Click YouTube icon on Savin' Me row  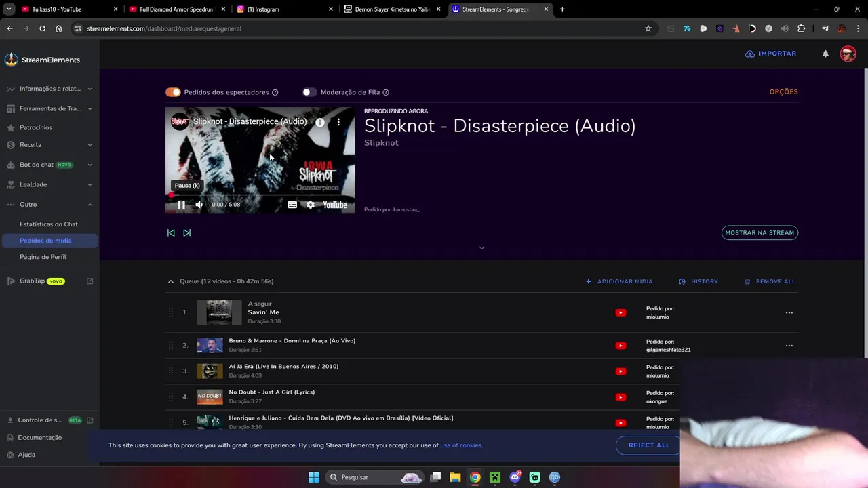[620, 312]
